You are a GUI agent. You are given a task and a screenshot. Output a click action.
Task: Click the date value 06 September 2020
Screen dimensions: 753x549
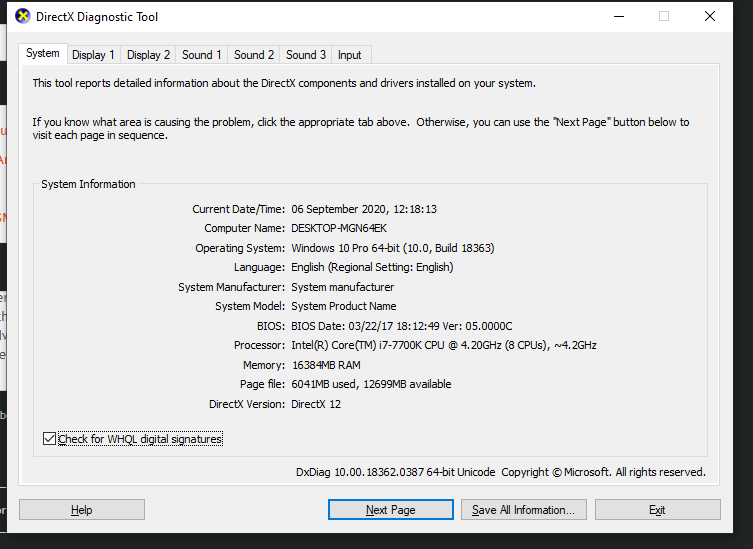point(364,209)
